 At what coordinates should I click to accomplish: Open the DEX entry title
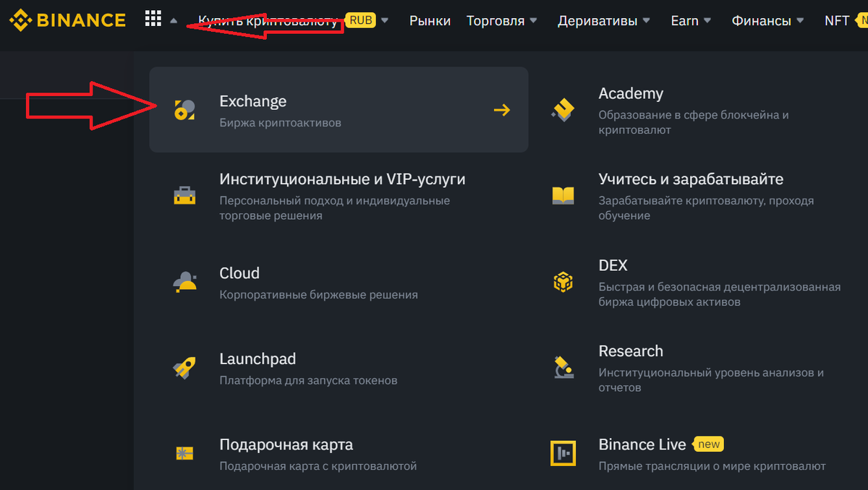coord(613,265)
